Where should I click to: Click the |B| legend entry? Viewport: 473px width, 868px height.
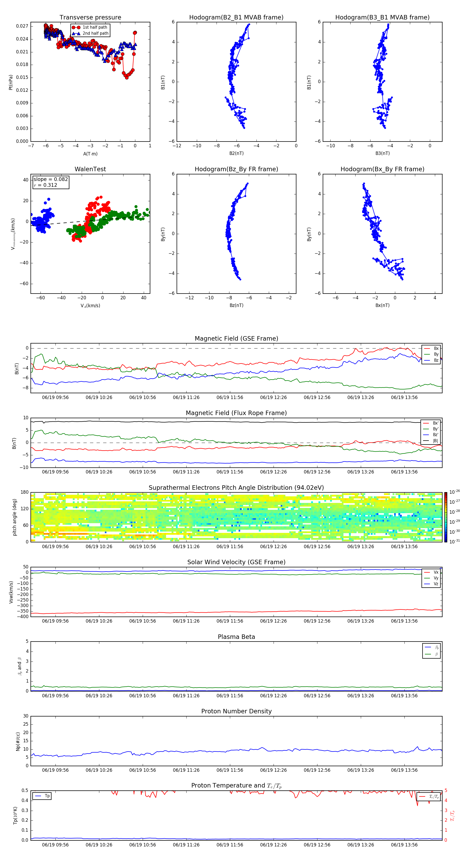(x=431, y=441)
